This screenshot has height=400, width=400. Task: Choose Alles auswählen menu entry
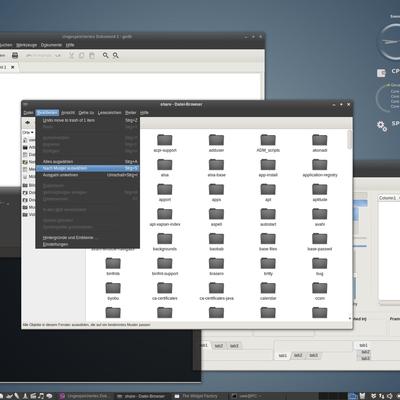pyautogui.click(x=88, y=162)
